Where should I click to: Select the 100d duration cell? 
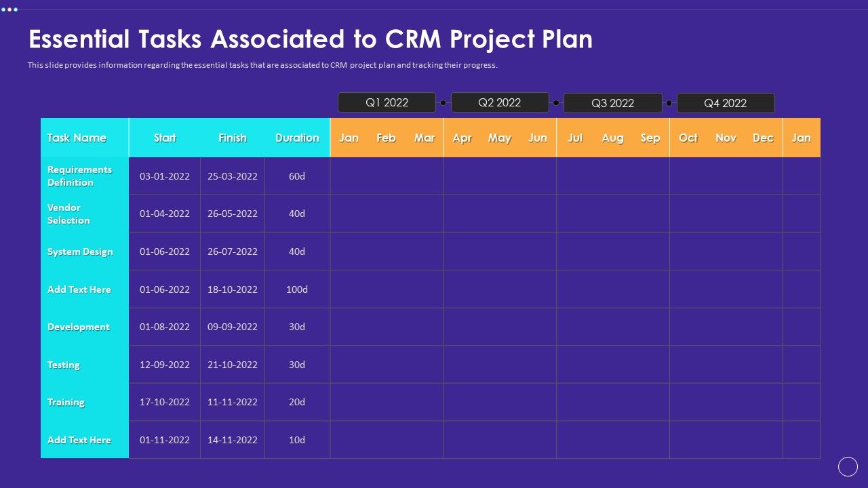tap(297, 289)
